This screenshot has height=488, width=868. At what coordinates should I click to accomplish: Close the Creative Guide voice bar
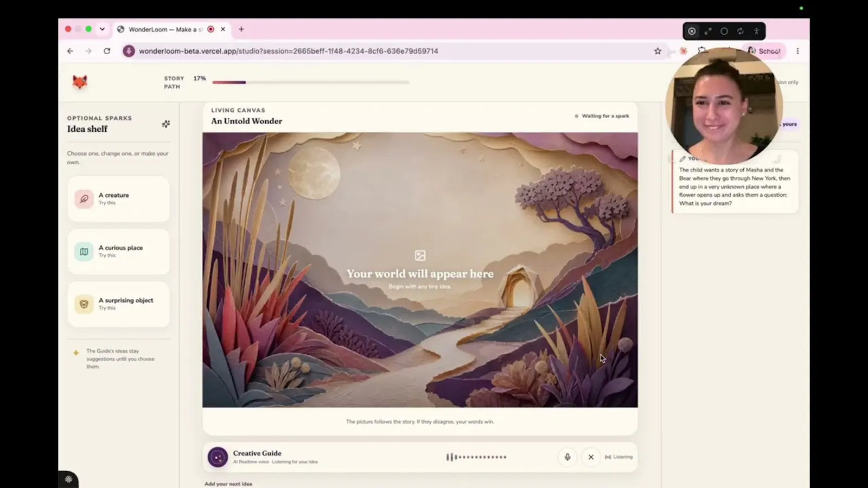[x=591, y=457]
